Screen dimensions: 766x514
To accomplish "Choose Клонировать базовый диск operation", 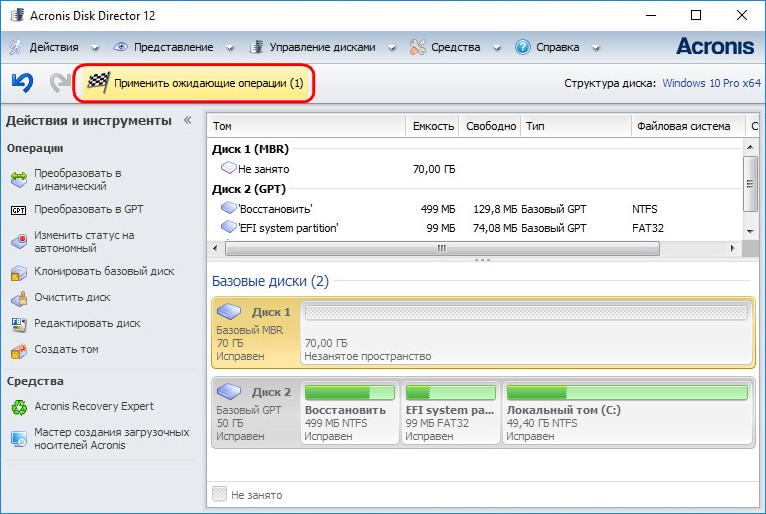I will point(104,271).
